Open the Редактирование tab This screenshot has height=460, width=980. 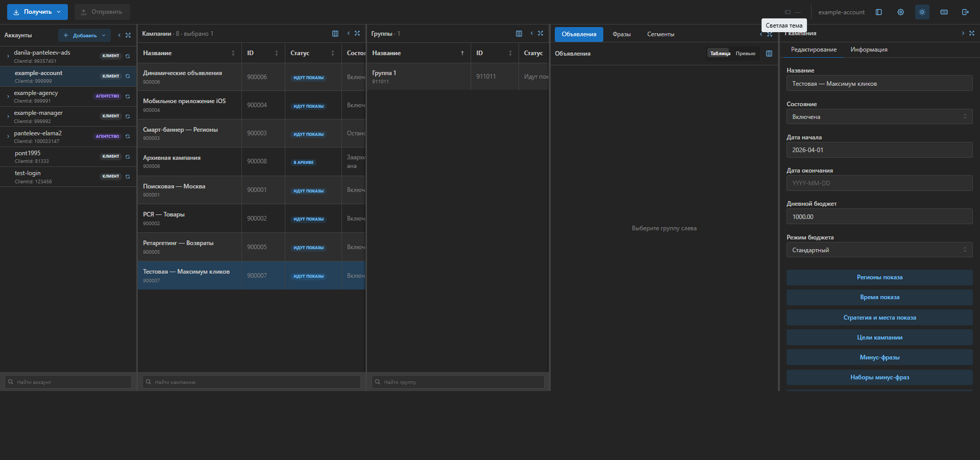(814, 50)
